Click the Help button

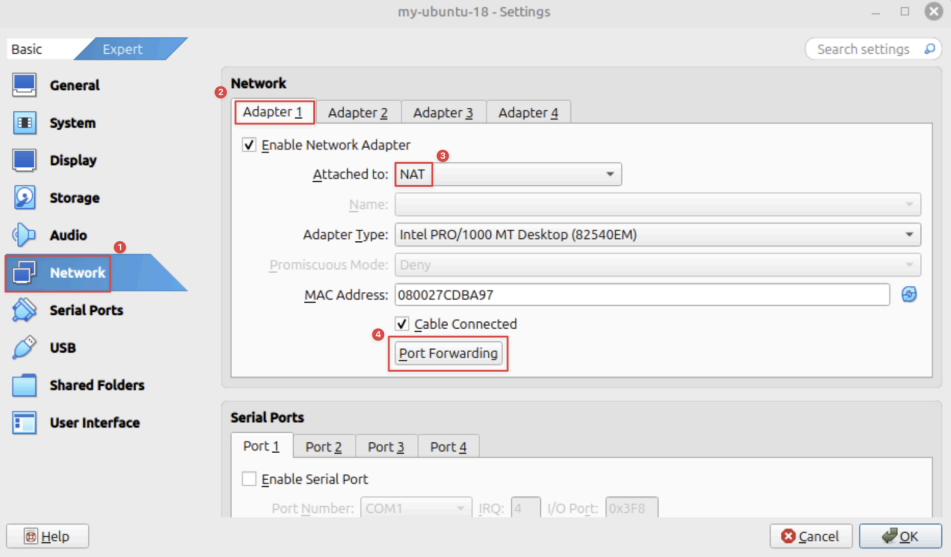(x=47, y=536)
